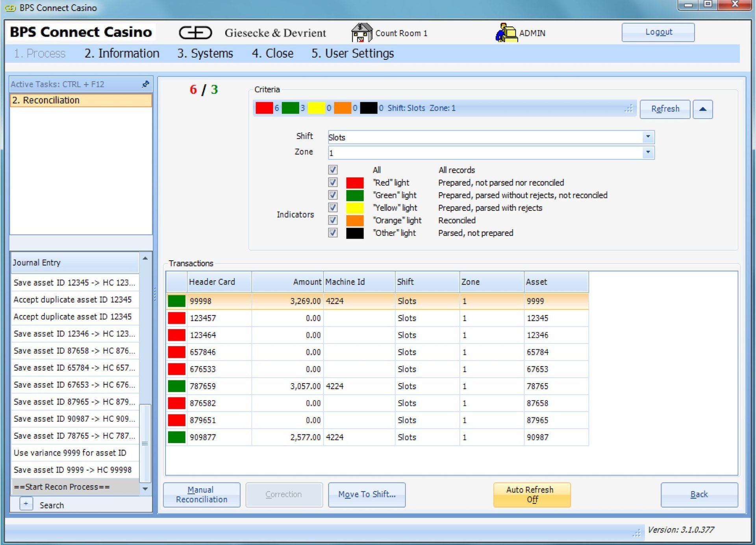This screenshot has height=545, width=756.
Task: Click the Count Room house icon
Action: 361,33
